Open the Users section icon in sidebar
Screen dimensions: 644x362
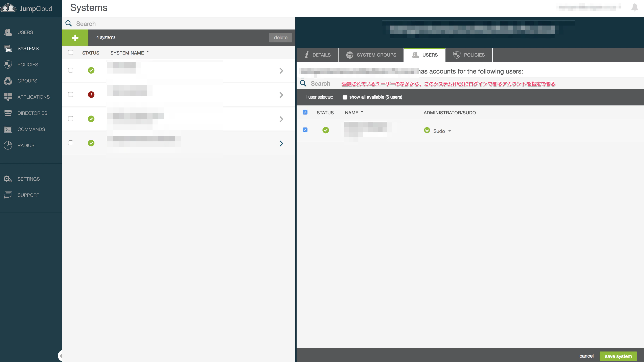[x=8, y=32]
